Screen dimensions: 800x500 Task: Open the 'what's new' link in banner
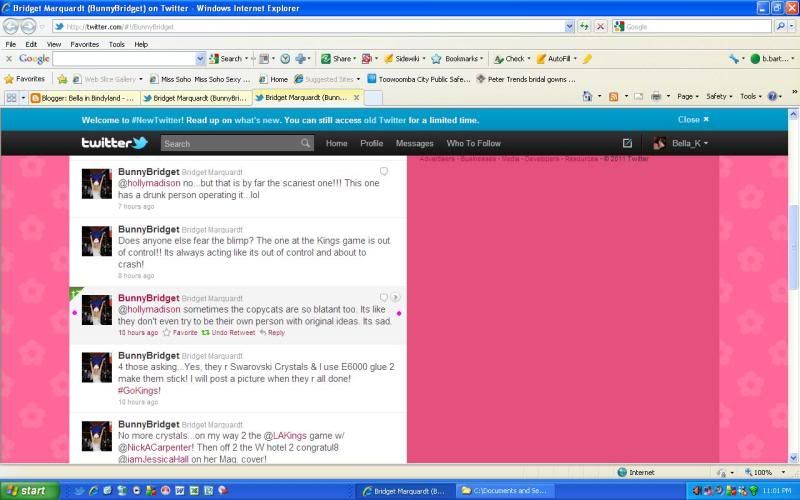pyautogui.click(x=257, y=120)
